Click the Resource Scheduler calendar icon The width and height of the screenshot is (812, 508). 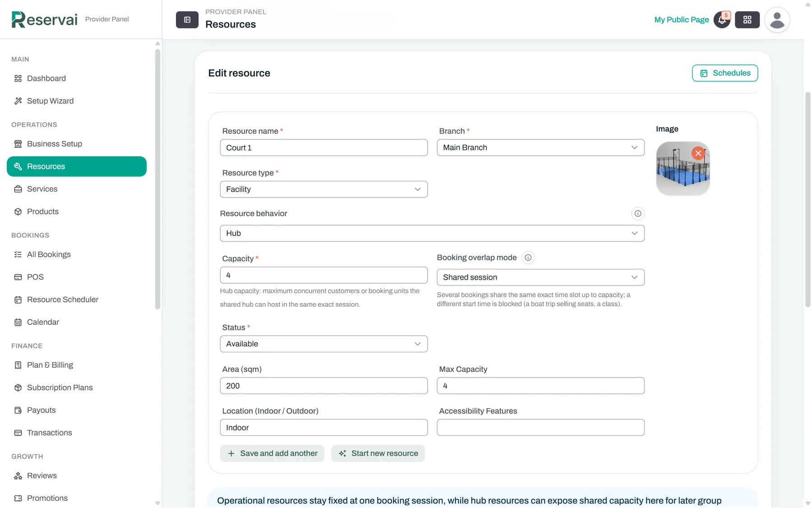(18, 300)
